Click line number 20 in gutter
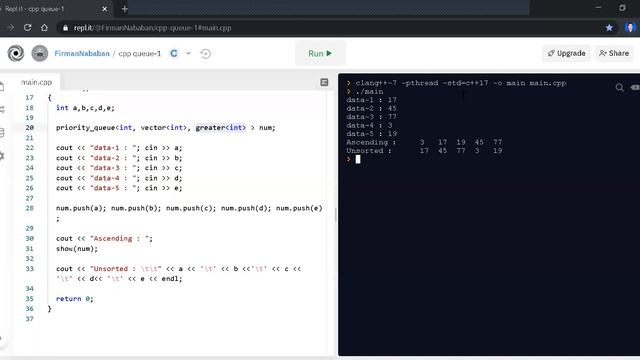 click(29, 128)
